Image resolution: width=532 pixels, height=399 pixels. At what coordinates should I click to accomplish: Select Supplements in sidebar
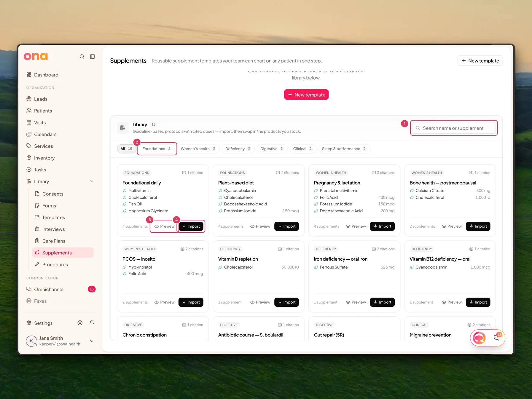coord(63,253)
